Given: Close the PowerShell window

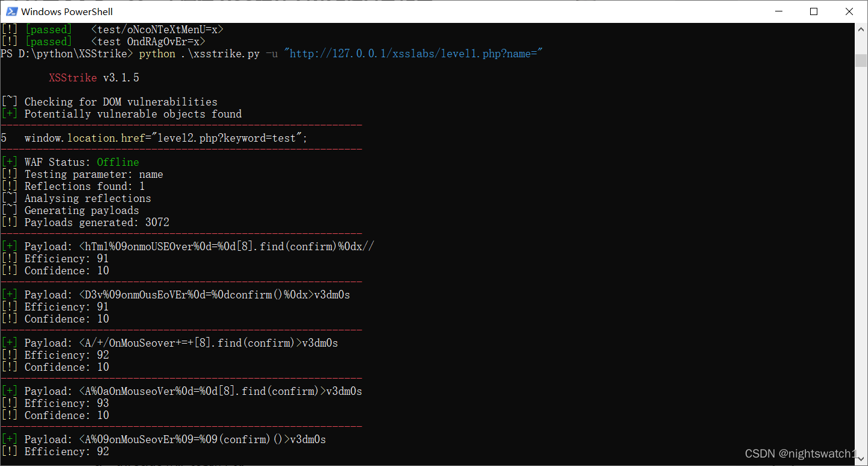Looking at the screenshot, I should point(849,11).
